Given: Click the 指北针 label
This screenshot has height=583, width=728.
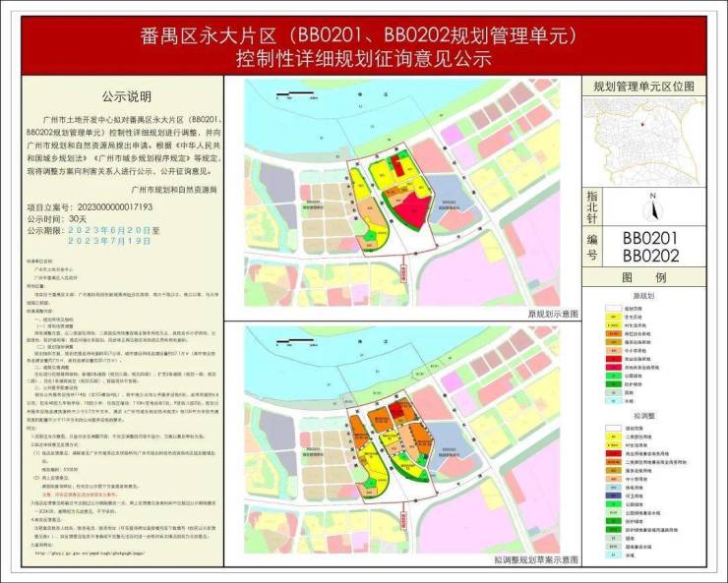Looking at the screenshot, I should [x=592, y=206].
